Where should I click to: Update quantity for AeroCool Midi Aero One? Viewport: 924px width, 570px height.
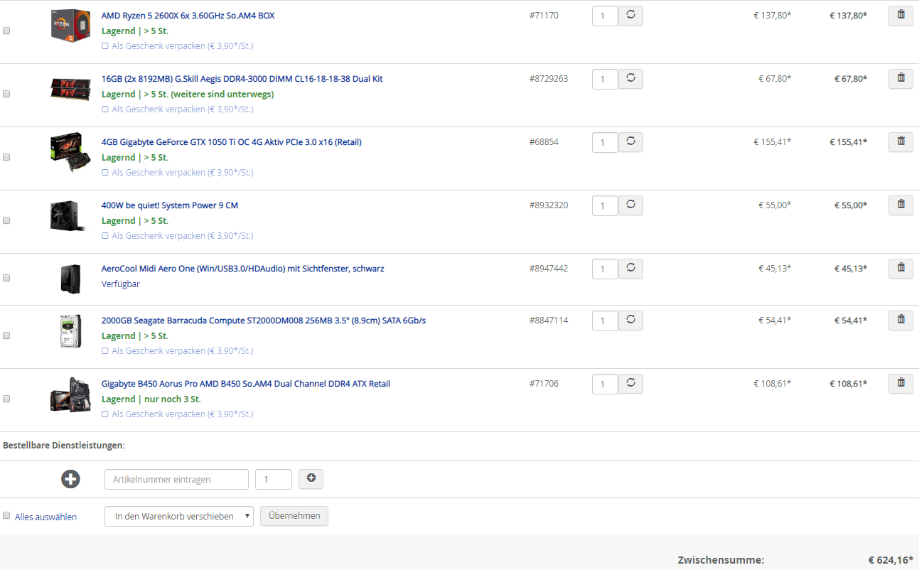click(x=630, y=269)
